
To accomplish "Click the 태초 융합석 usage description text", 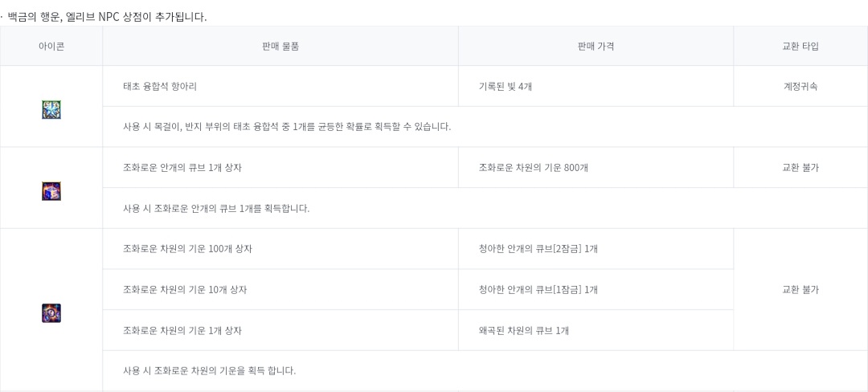I will point(287,127).
